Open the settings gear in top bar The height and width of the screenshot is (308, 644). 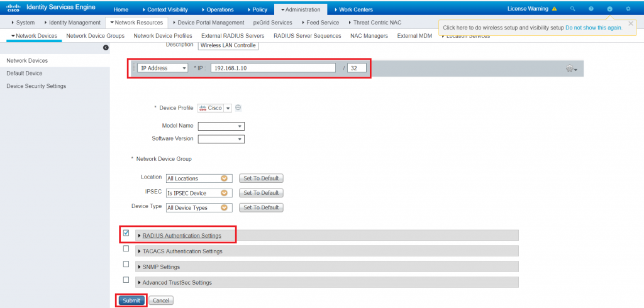(628, 9)
